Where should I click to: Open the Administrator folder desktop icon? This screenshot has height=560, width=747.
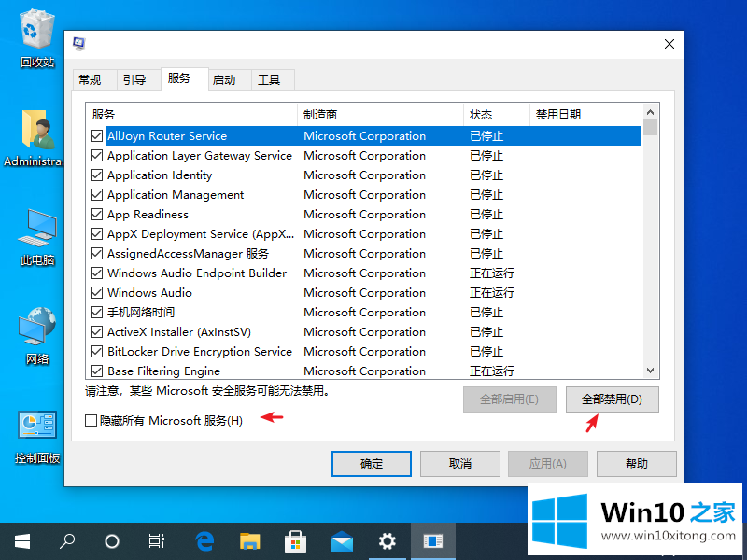[x=34, y=138]
